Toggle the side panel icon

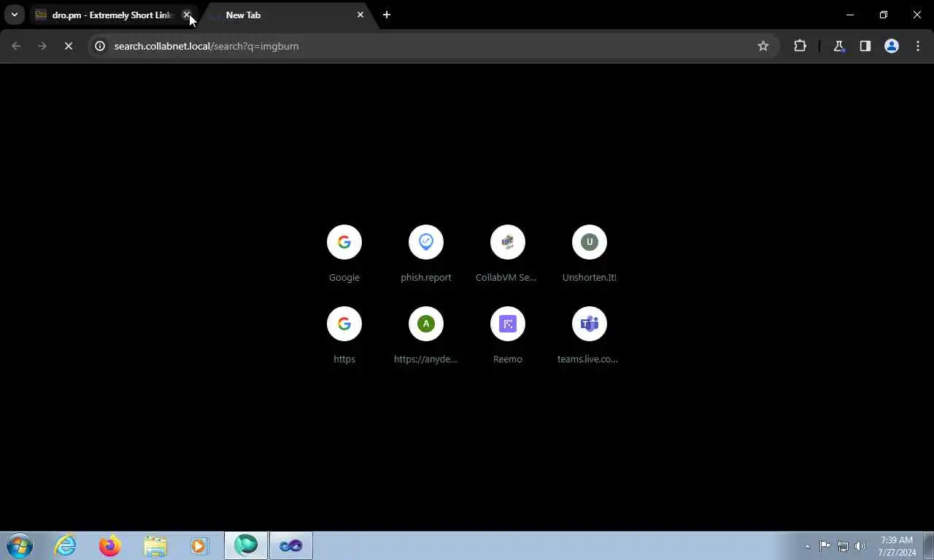pos(865,46)
